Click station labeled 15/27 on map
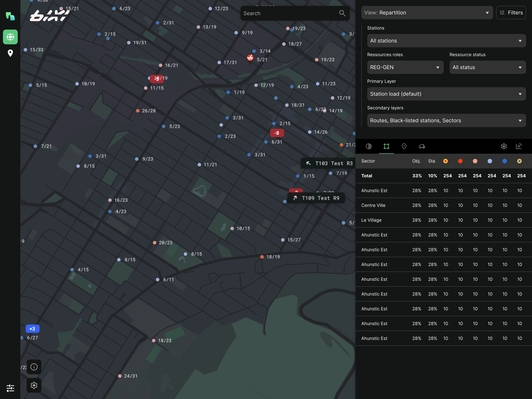This screenshot has width=532, height=399. tap(283, 240)
